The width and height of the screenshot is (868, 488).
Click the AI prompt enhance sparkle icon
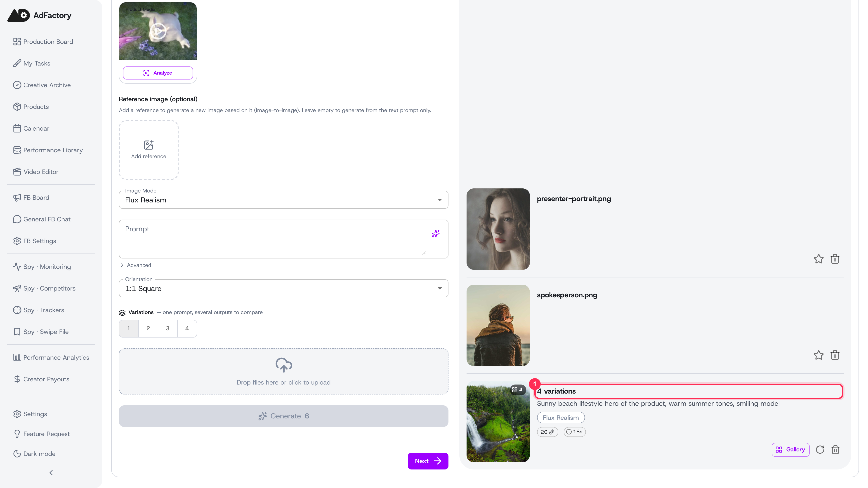435,234
